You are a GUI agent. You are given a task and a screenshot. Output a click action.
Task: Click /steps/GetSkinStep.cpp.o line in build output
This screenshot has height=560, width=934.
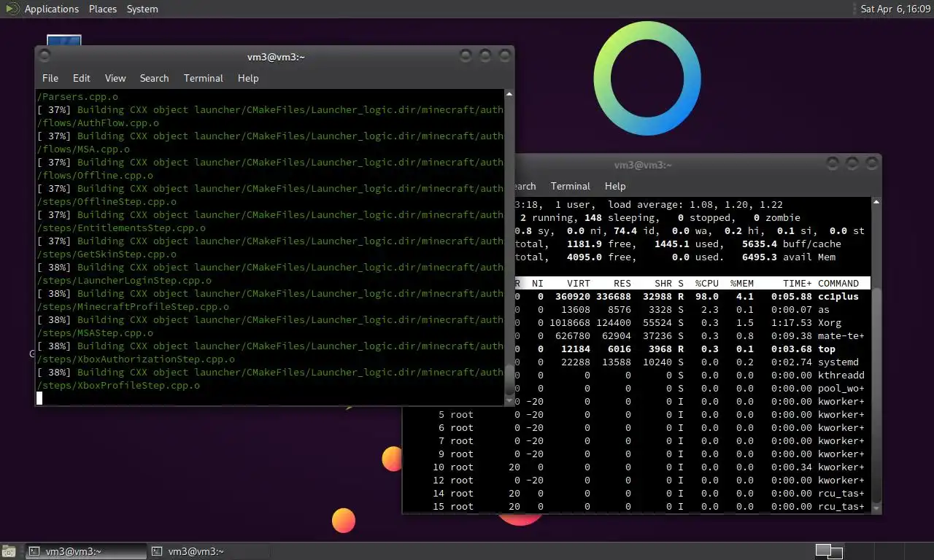(x=107, y=254)
